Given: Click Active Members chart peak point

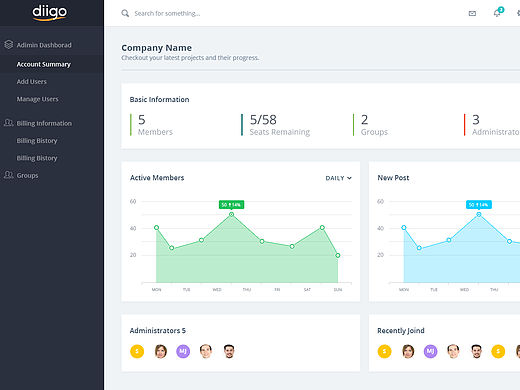Looking at the screenshot, I should pos(231,214).
